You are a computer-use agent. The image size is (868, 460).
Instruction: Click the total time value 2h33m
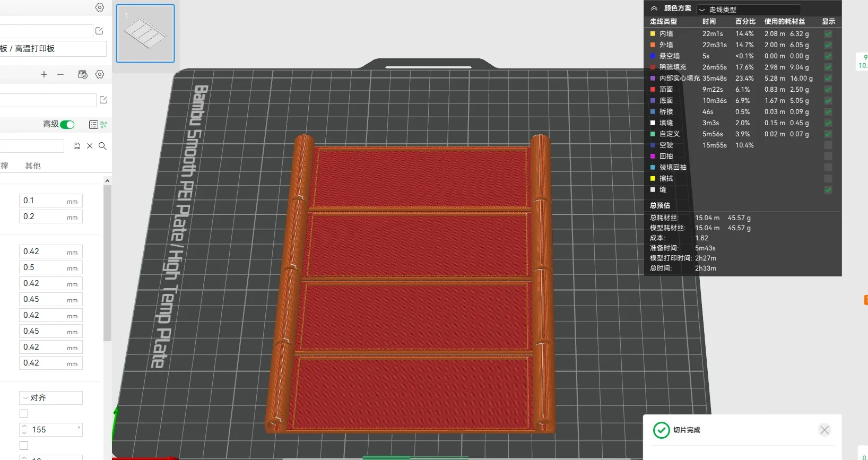706,268
